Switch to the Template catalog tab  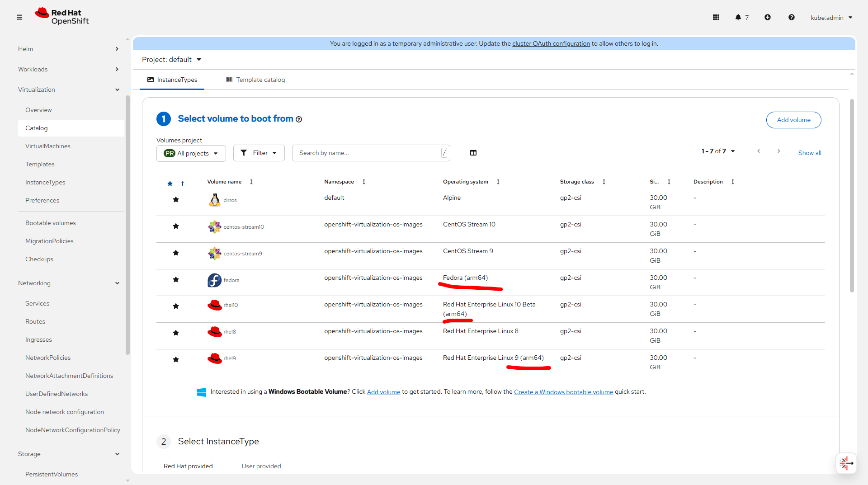(255, 80)
